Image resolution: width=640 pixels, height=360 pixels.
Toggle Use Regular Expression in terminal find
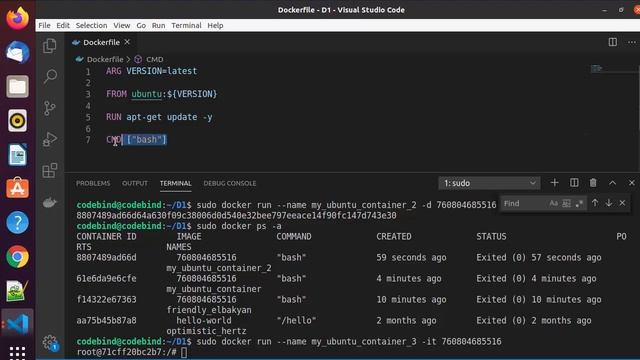point(579,203)
